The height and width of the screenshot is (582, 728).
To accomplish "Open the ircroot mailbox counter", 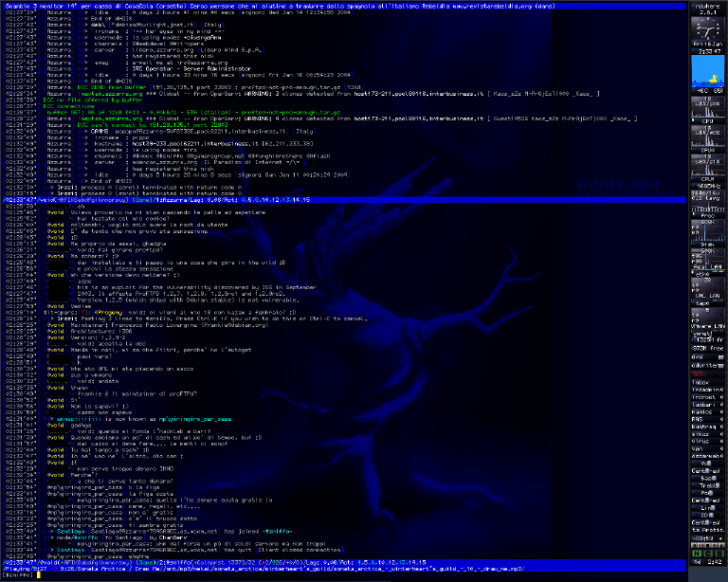I will (x=707, y=397).
